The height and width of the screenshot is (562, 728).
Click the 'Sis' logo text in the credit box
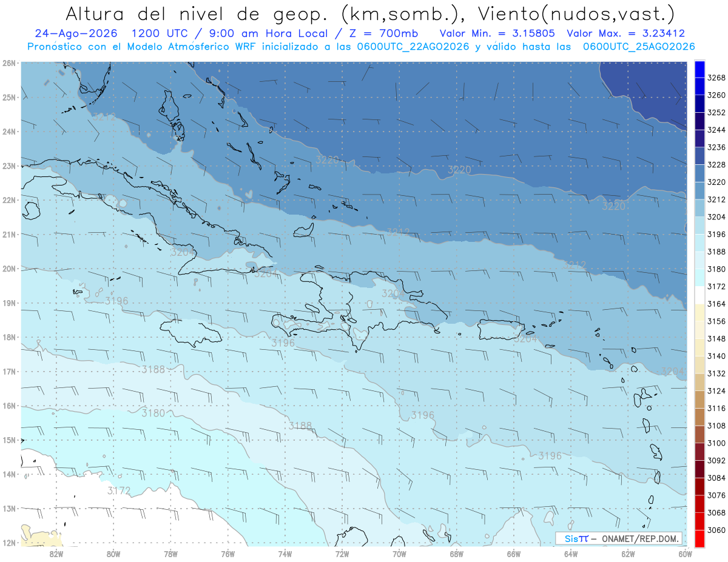coord(571,539)
